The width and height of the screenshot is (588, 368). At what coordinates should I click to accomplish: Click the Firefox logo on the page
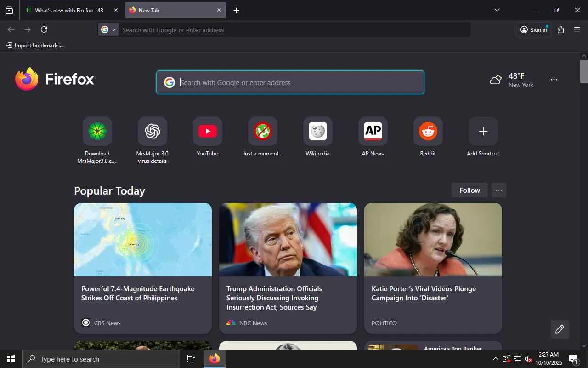pos(55,79)
